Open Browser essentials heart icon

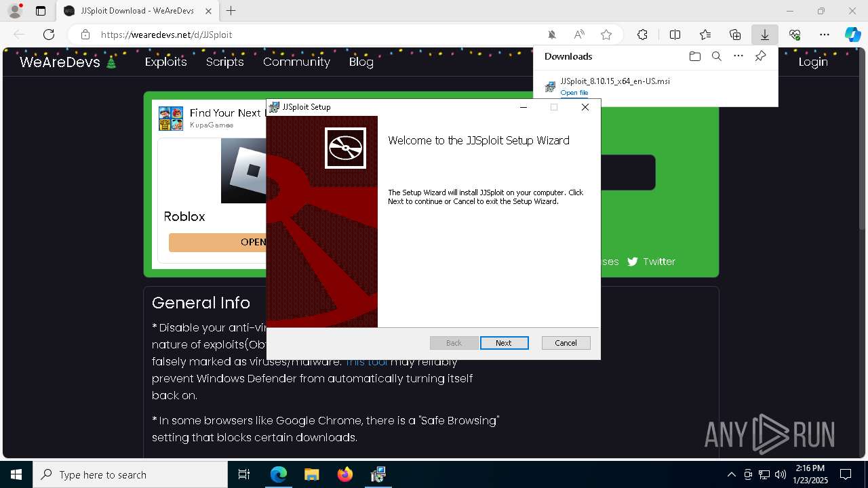pos(795,35)
